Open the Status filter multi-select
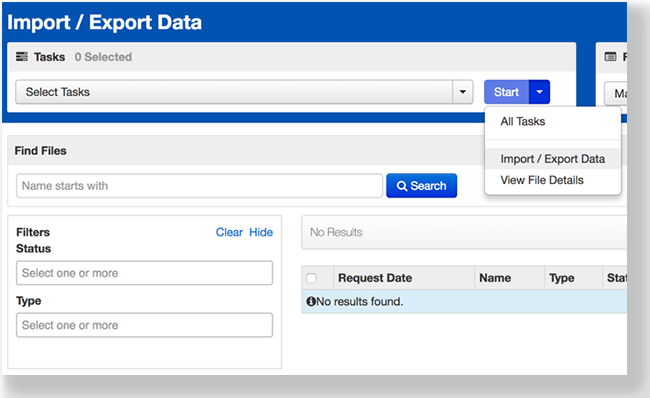This screenshot has width=650, height=398. click(144, 273)
